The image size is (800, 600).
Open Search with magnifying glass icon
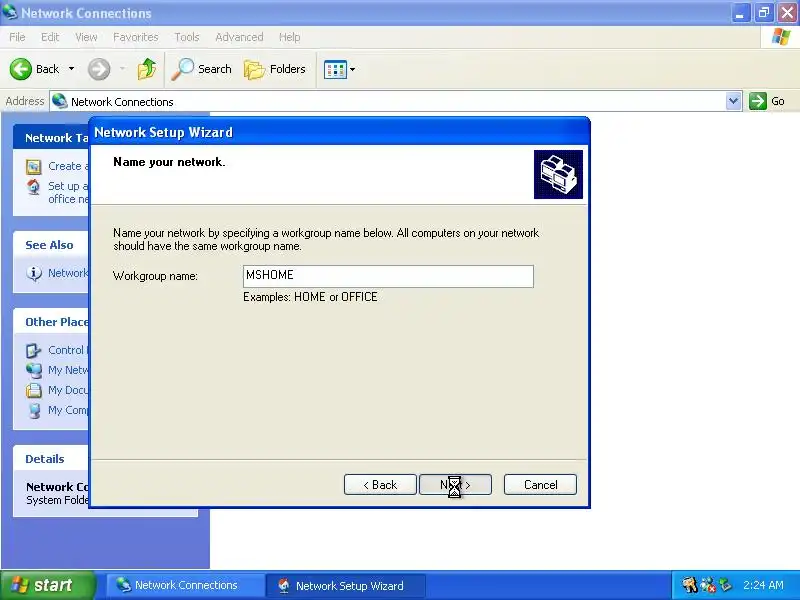(202, 69)
